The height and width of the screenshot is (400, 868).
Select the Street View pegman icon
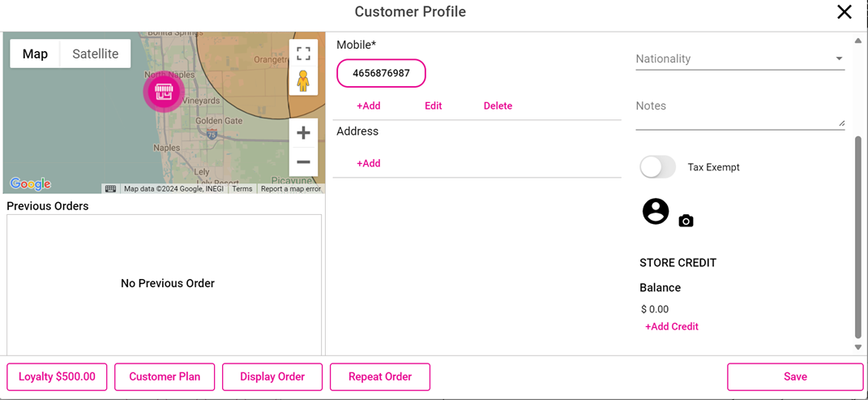tap(303, 81)
